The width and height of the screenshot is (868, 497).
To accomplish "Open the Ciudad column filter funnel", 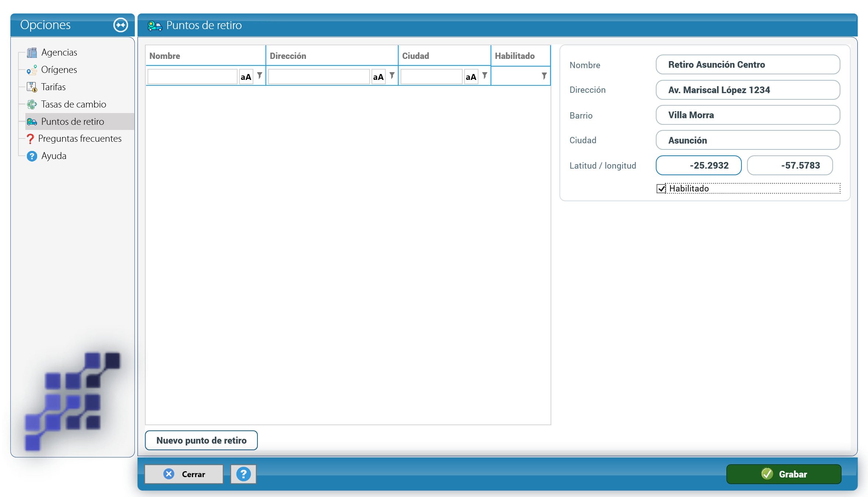I will (485, 75).
